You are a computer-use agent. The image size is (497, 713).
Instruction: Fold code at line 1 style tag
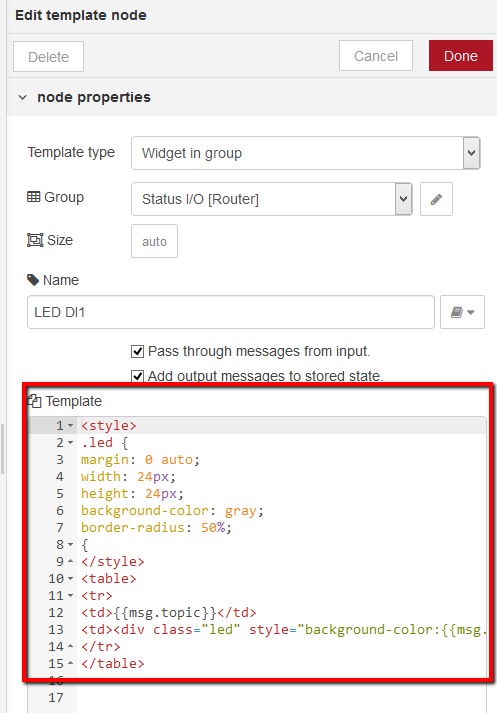click(70, 426)
